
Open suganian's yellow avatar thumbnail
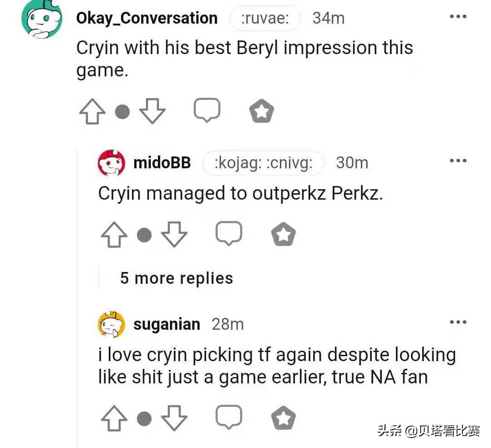coord(111,324)
